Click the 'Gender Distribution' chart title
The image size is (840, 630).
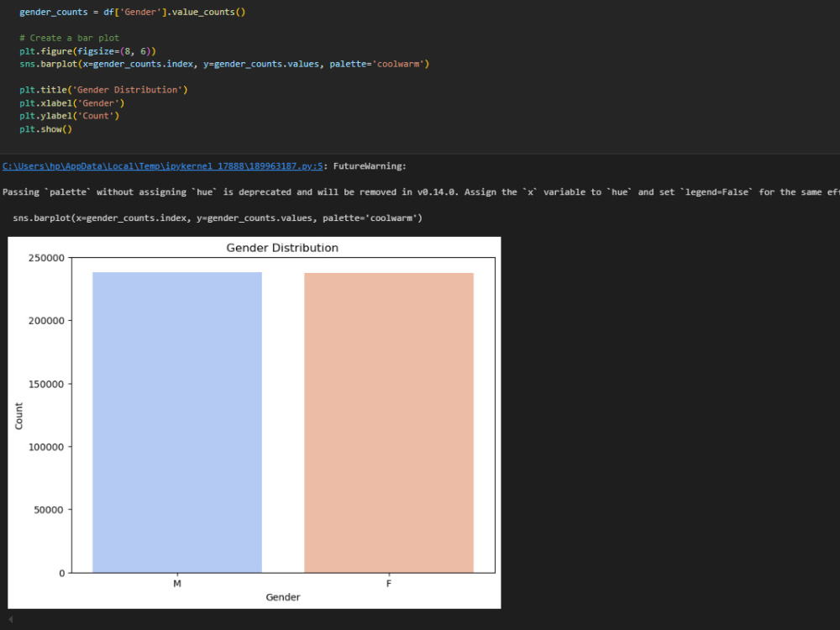pyautogui.click(x=282, y=248)
